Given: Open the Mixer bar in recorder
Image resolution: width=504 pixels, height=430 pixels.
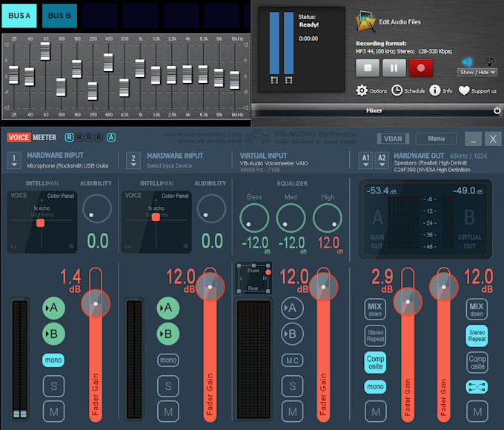Looking at the screenshot, I should tap(374, 110).
